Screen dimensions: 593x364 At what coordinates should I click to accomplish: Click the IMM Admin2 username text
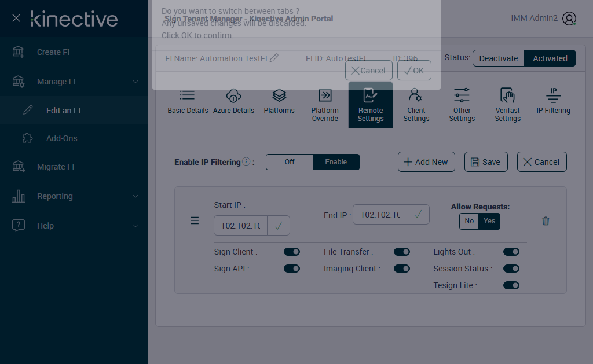[534, 18]
